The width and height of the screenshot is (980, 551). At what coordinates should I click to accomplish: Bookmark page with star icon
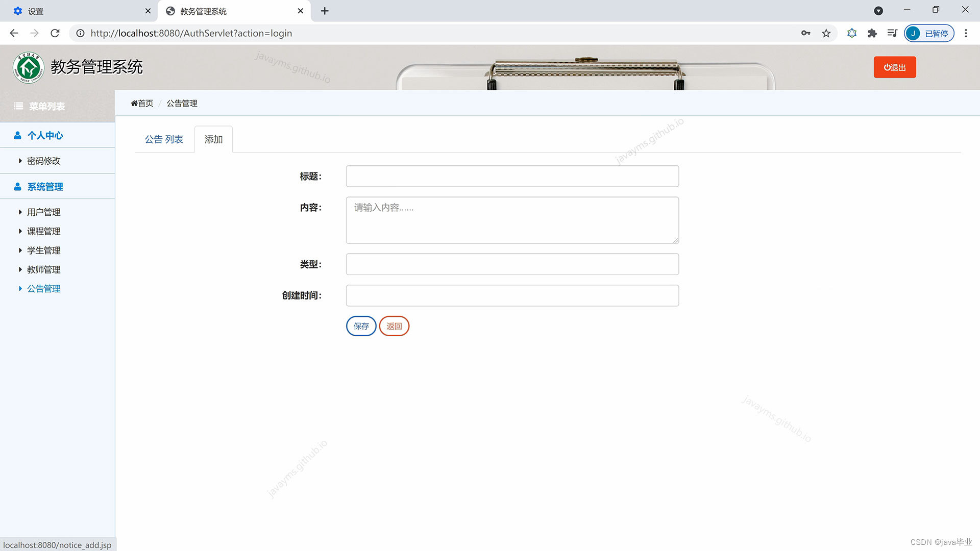pos(826,33)
